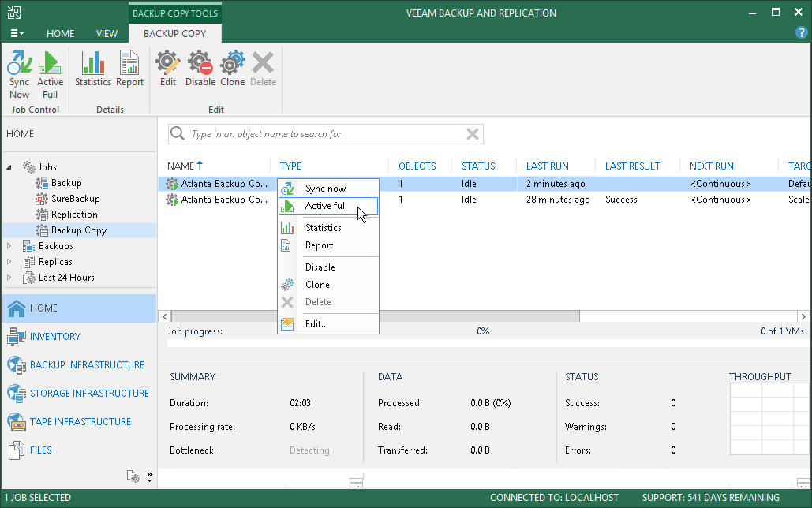The height and width of the screenshot is (508, 812).
Task: Expand the Last 24 Hours node
Action: click(9, 278)
